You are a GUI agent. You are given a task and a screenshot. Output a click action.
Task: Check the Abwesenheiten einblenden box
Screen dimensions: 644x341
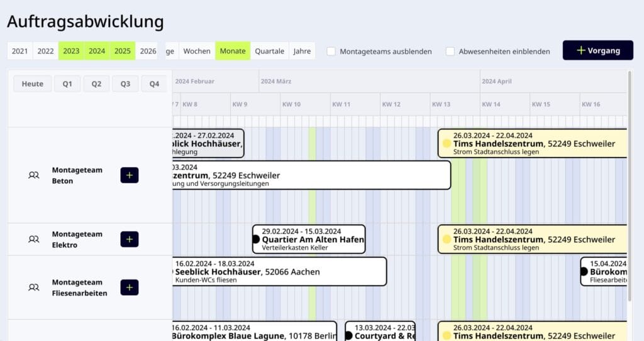pyautogui.click(x=450, y=51)
